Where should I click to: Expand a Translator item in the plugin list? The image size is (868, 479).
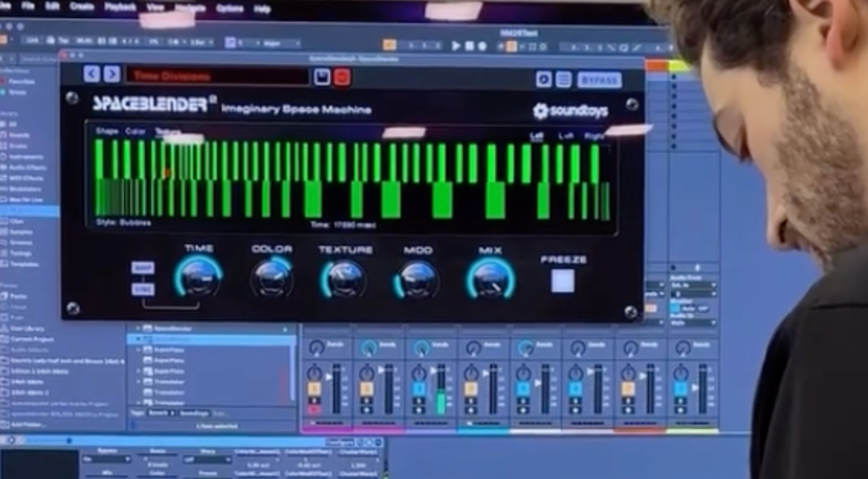coord(138,382)
